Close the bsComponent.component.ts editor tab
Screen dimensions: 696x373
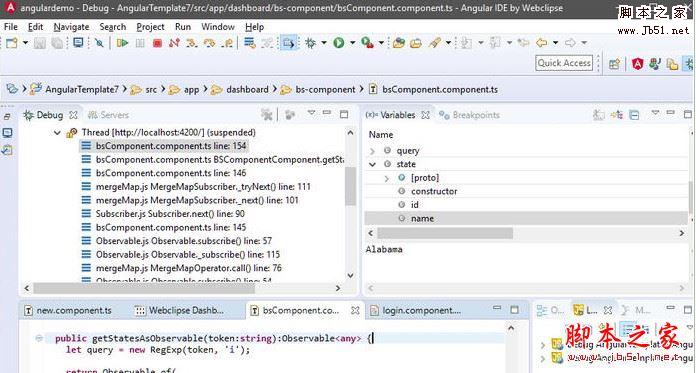point(355,310)
